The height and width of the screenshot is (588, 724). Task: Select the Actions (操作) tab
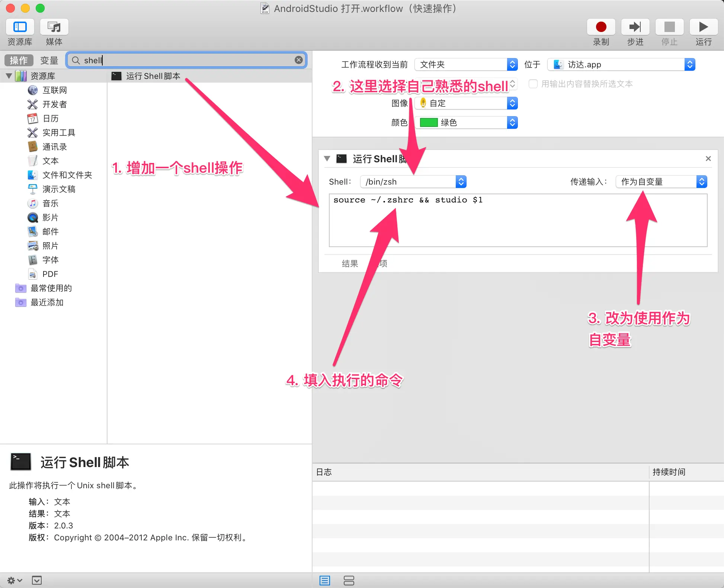coord(19,60)
